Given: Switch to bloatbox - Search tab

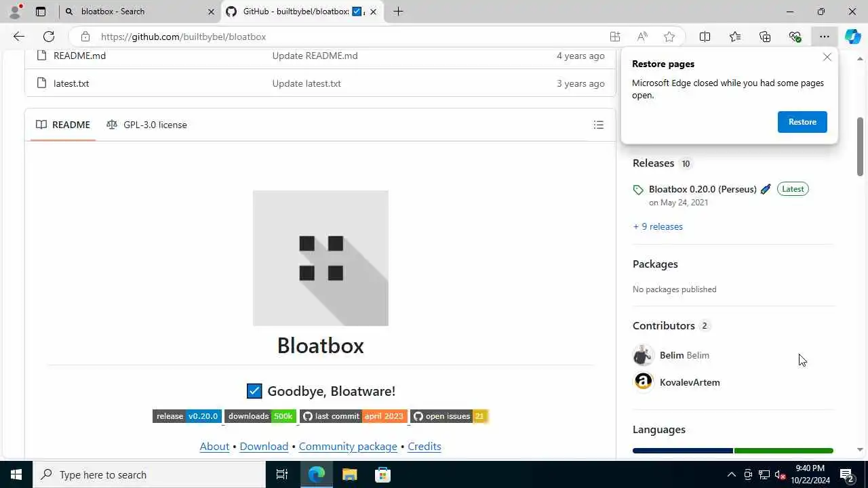Looking at the screenshot, I should tap(140, 12).
